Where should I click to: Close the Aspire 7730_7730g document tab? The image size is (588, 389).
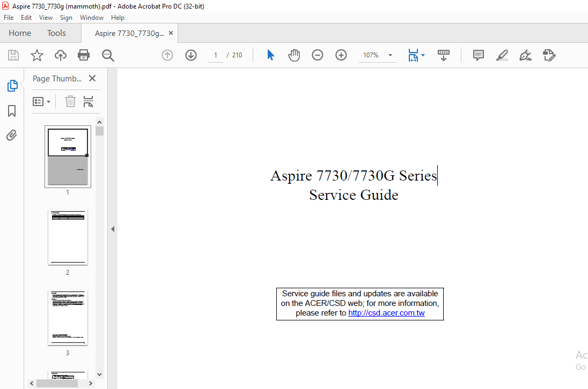[x=171, y=33]
